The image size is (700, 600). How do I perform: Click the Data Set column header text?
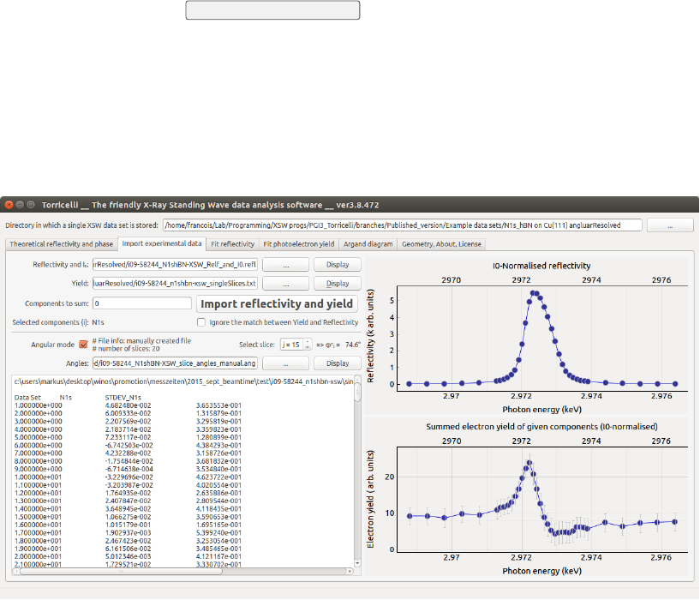pyautogui.click(x=27, y=397)
